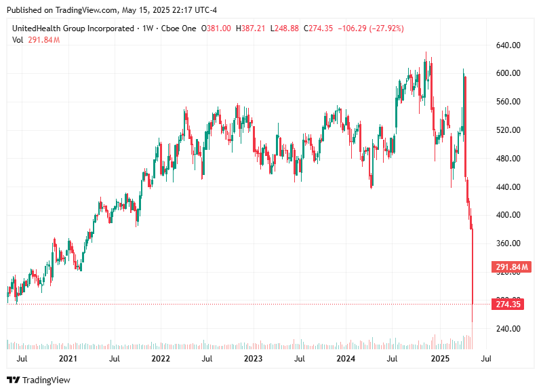Click the open value O381.00
541x392 pixels.
click(216, 28)
